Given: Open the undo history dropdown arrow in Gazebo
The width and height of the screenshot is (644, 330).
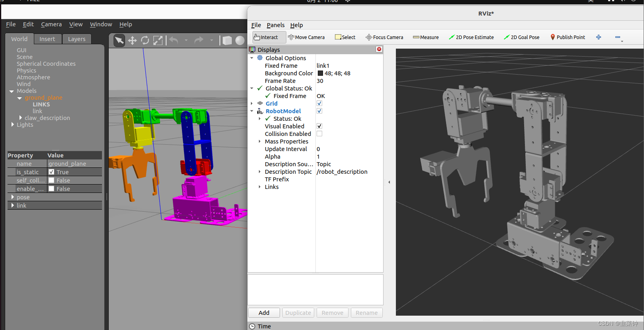Looking at the screenshot, I should click(x=186, y=40).
